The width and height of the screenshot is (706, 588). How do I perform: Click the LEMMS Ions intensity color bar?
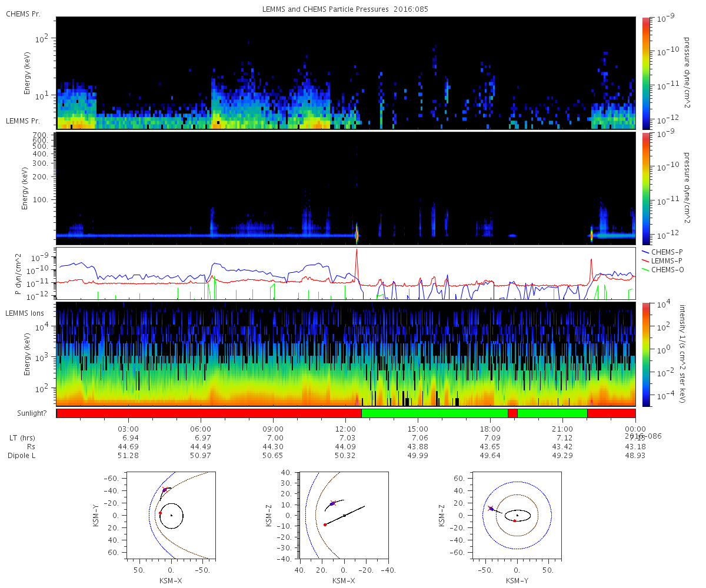point(645,355)
